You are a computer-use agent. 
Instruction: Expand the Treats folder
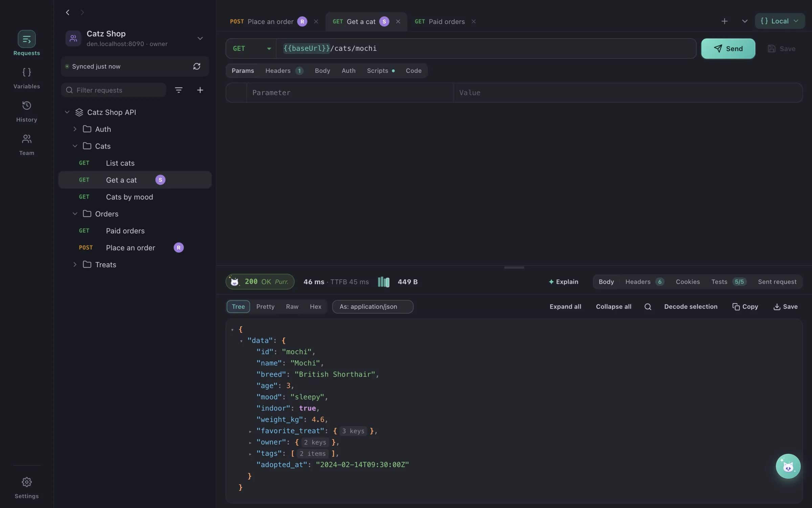click(x=75, y=264)
